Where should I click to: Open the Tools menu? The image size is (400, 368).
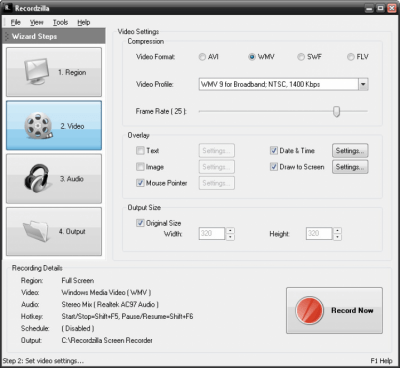pyautogui.click(x=60, y=22)
